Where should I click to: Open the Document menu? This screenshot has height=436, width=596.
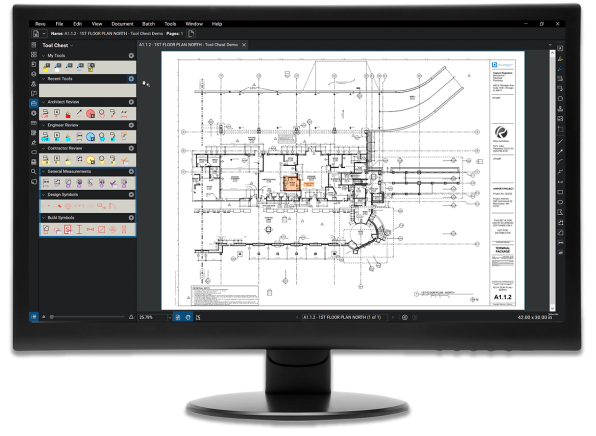point(122,24)
